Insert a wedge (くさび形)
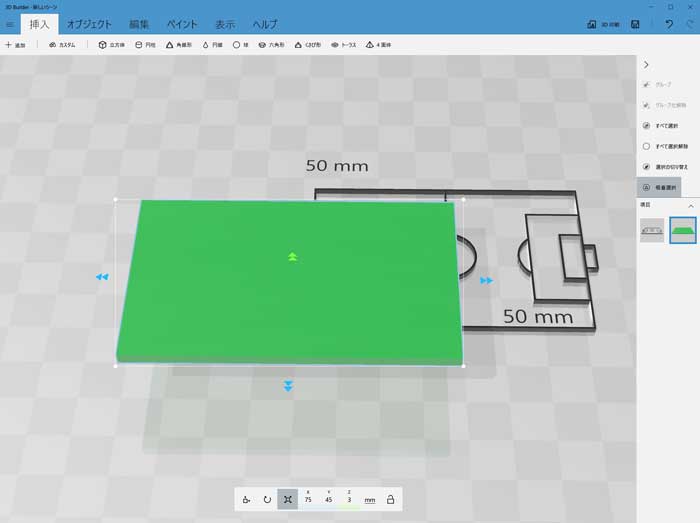This screenshot has width=700, height=523. coord(308,45)
